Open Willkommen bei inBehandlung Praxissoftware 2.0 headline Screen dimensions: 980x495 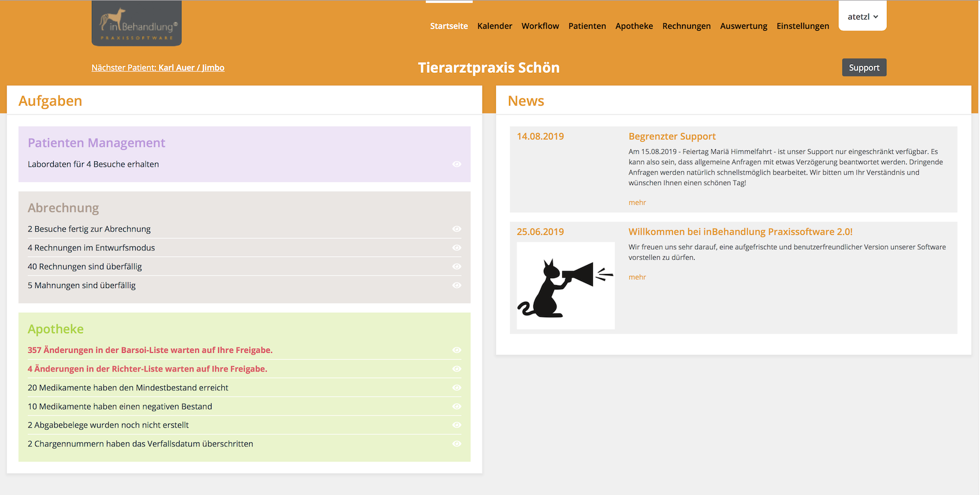click(740, 232)
